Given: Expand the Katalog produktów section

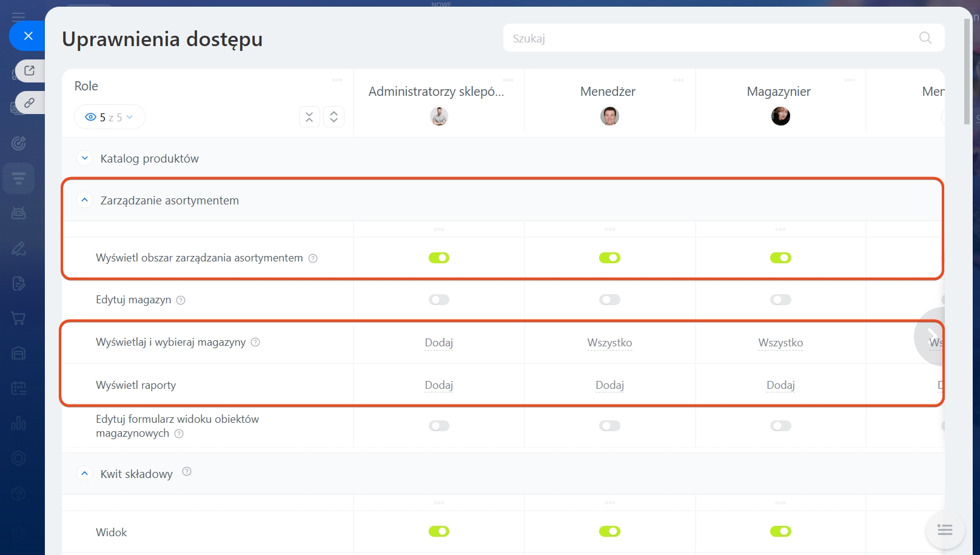Looking at the screenshot, I should tap(85, 158).
